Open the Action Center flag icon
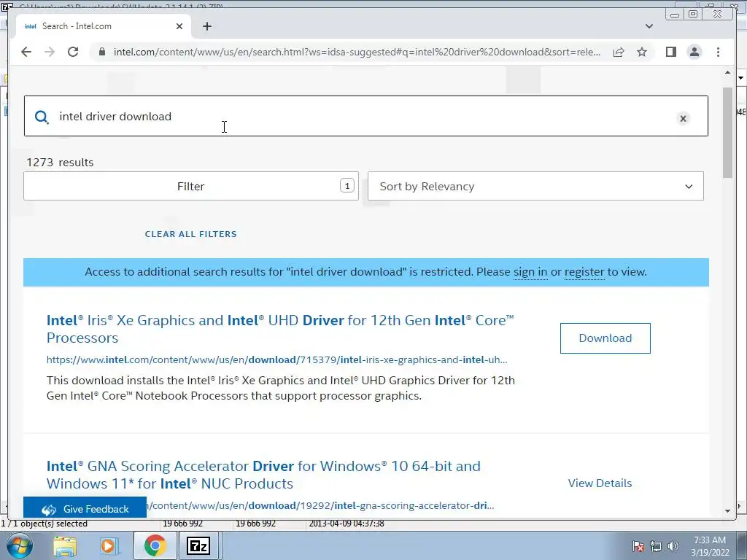This screenshot has height=560, width=747. [x=638, y=546]
